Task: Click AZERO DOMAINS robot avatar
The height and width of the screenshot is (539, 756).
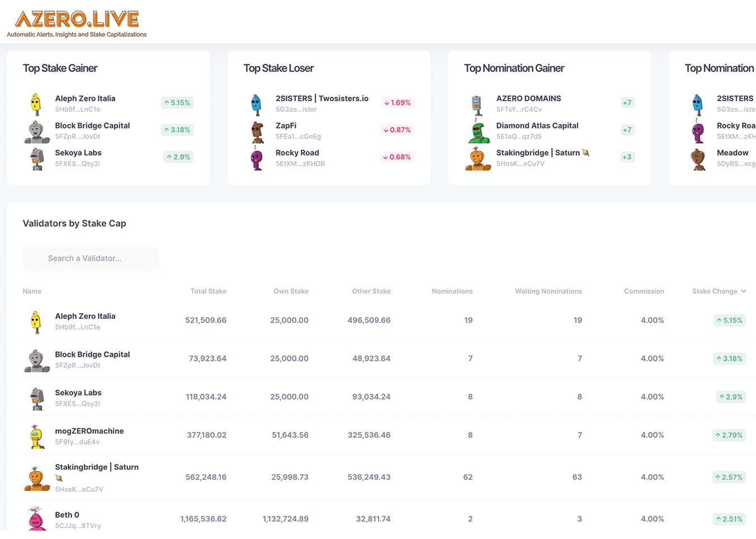Action: click(476, 105)
